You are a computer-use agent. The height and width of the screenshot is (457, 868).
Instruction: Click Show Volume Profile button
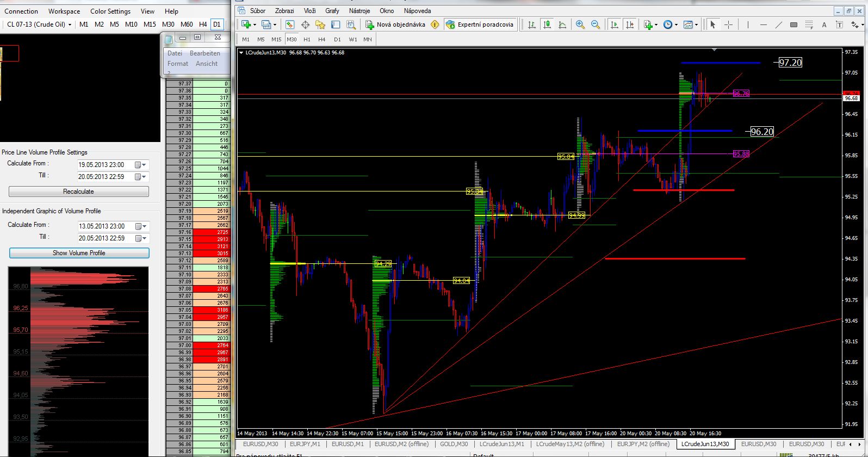pos(79,253)
